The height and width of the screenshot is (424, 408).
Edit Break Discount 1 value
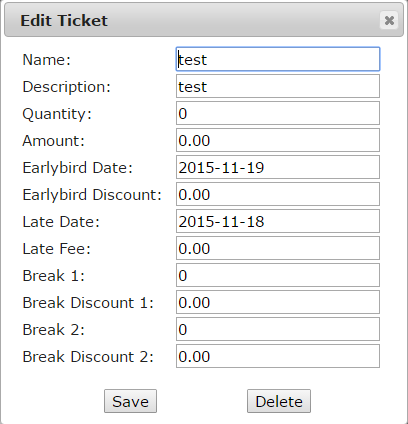coord(278,302)
